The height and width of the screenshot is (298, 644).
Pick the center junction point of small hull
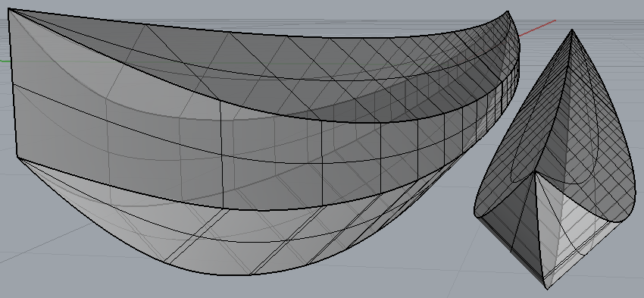pyautogui.click(x=534, y=173)
